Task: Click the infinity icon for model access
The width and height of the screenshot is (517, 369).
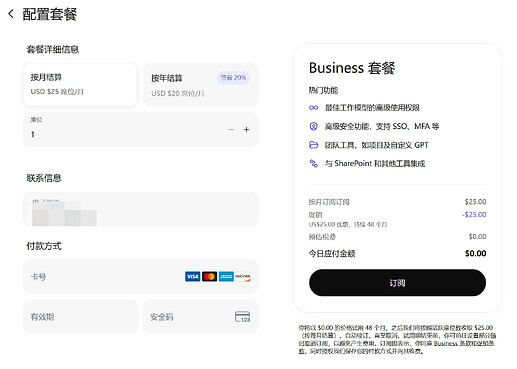Action: point(313,108)
